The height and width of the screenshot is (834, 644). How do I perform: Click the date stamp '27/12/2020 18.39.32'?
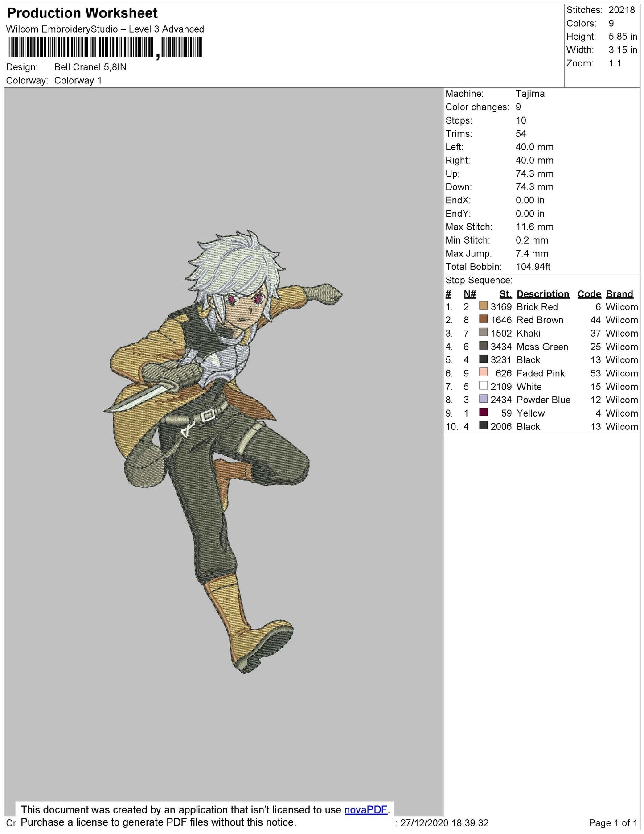444,823
